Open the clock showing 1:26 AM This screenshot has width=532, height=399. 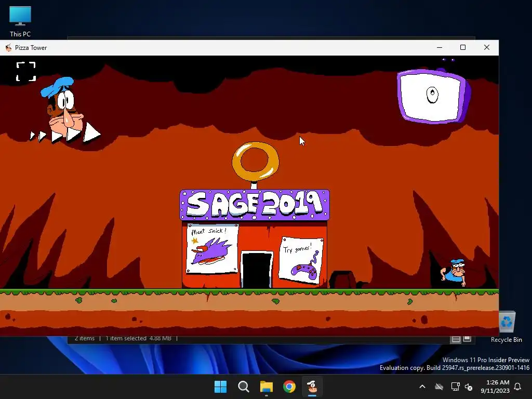pyautogui.click(x=495, y=387)
